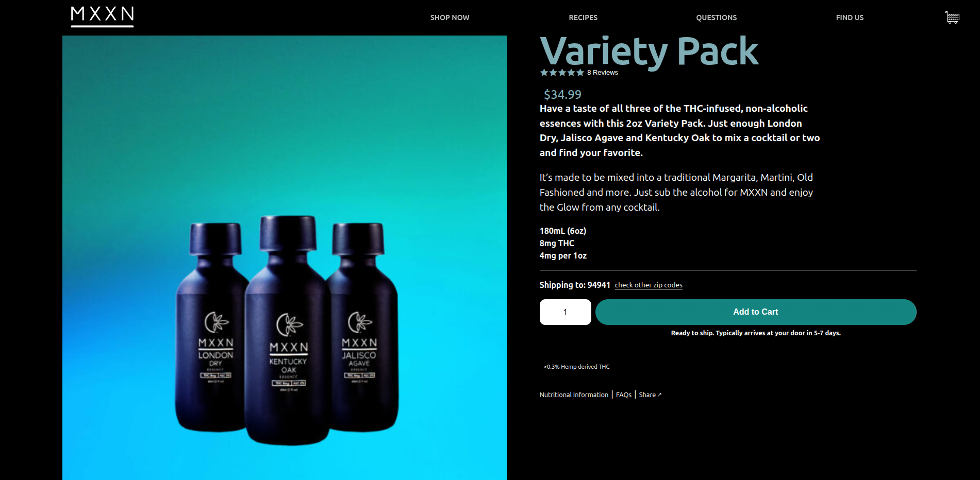Navigate to FIND US
The image size is (980, 480).
point(850,18)
